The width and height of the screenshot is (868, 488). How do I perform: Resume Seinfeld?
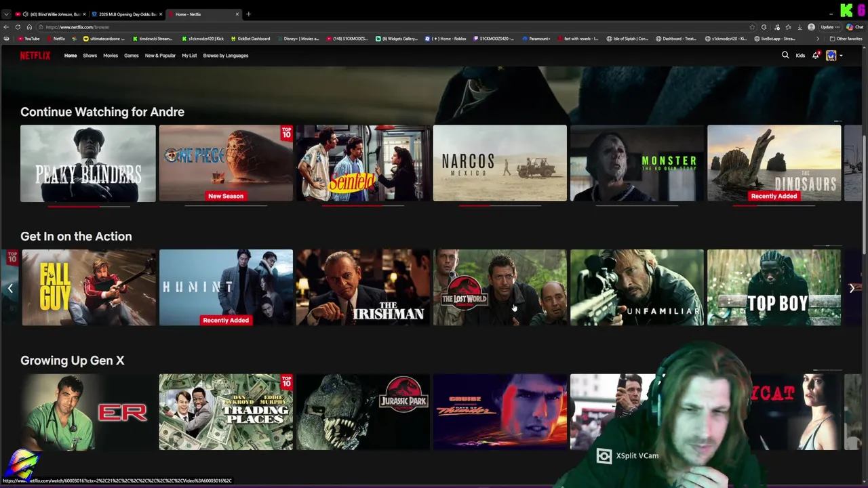[x=363, y=163]
